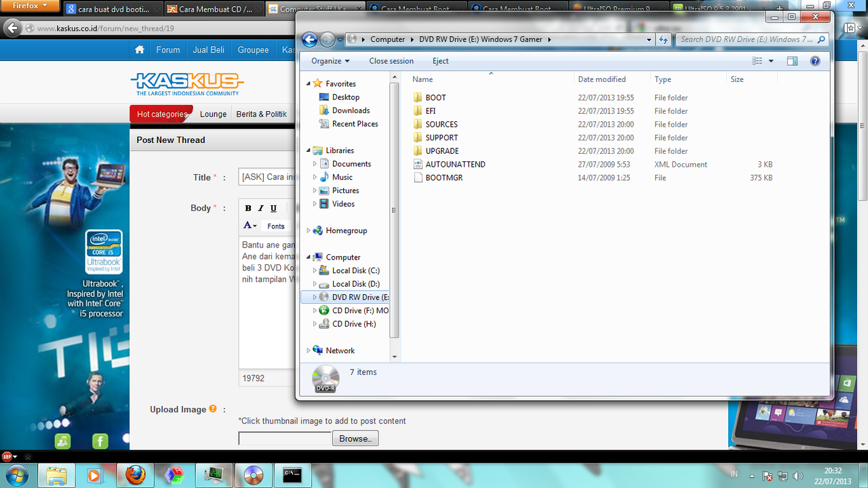Click the Kaskus home icon
This screenshot has width=868, height=488.
click(140, 49)
